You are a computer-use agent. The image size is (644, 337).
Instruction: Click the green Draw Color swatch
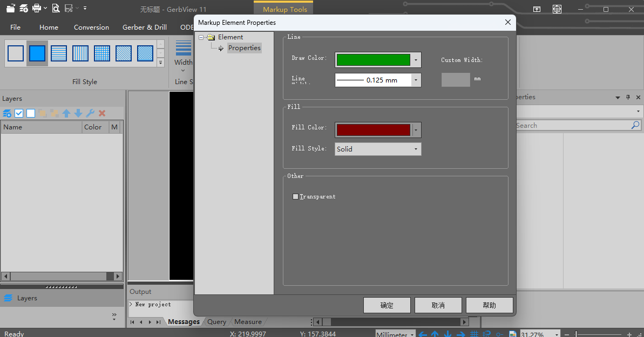[373, 60]
